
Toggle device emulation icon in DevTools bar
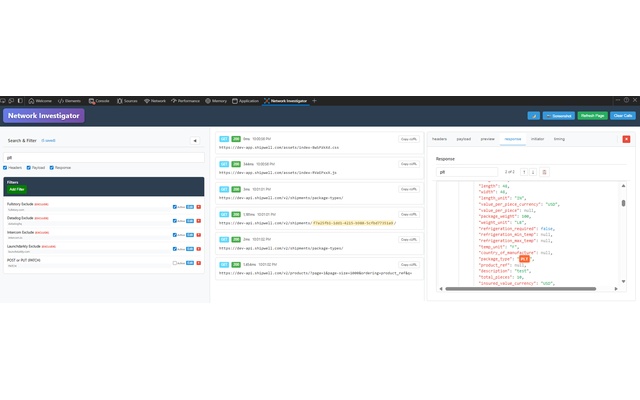(x=11, y=100)
